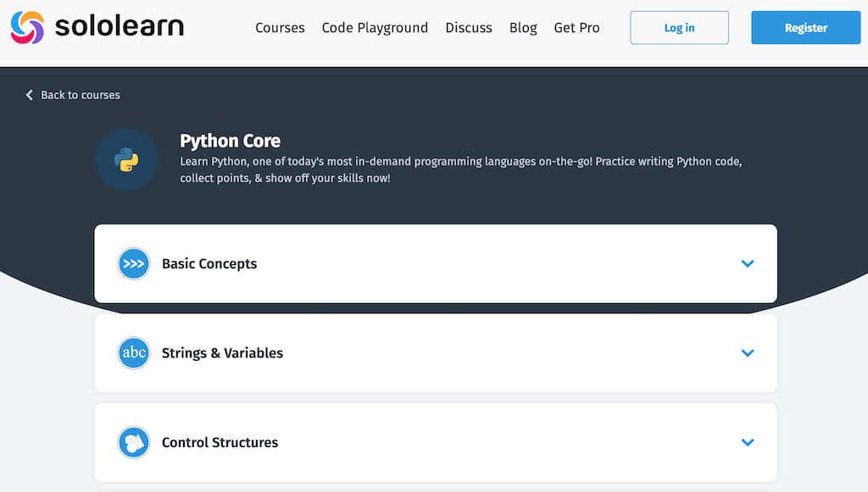Click the Python Core course icon
868x492 pixels.
[126, 159]
